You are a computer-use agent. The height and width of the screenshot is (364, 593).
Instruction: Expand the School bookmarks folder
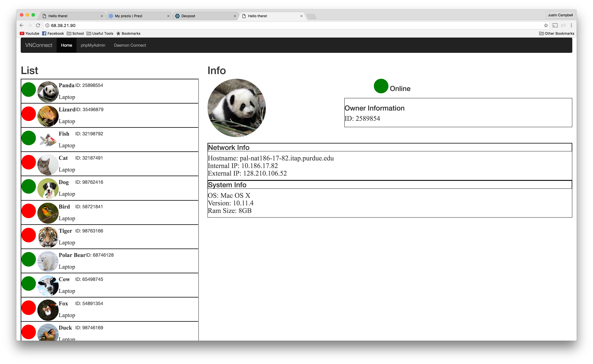click(x=75, y=33)
